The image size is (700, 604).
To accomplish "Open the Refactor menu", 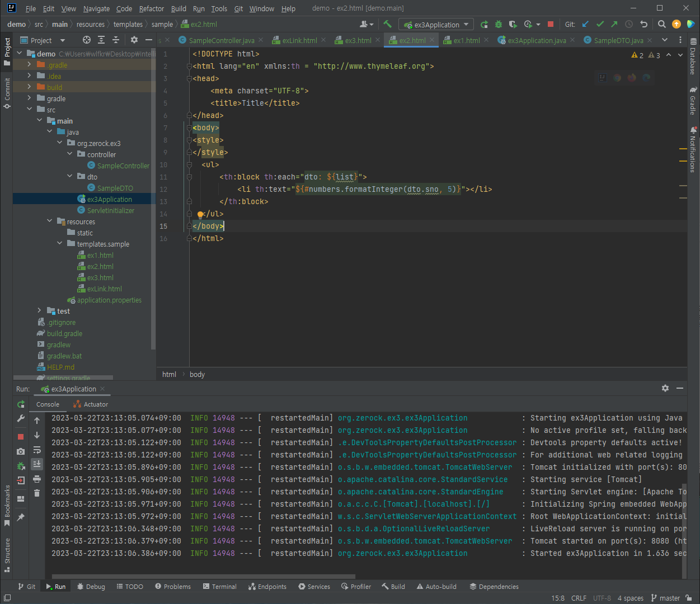I will click(152, 8).
